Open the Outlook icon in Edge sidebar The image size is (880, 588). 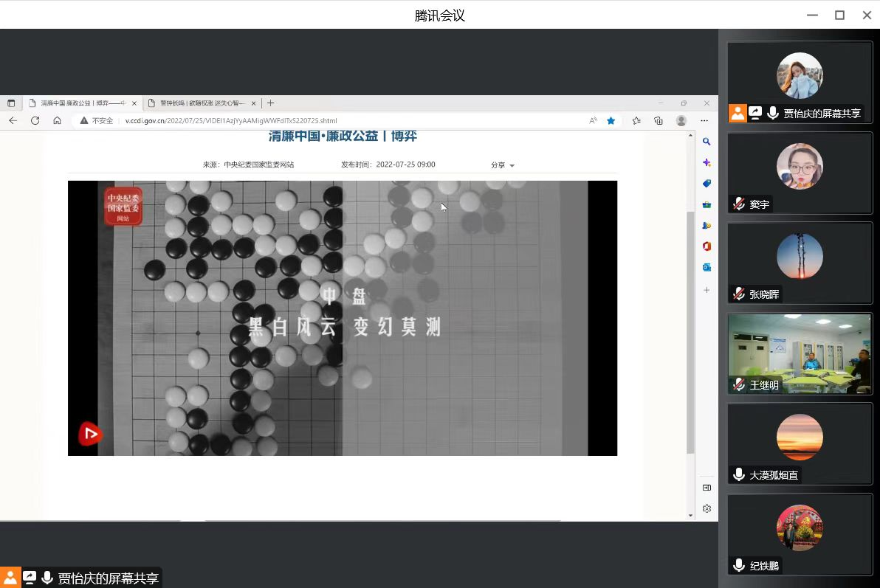coord(707,267)
